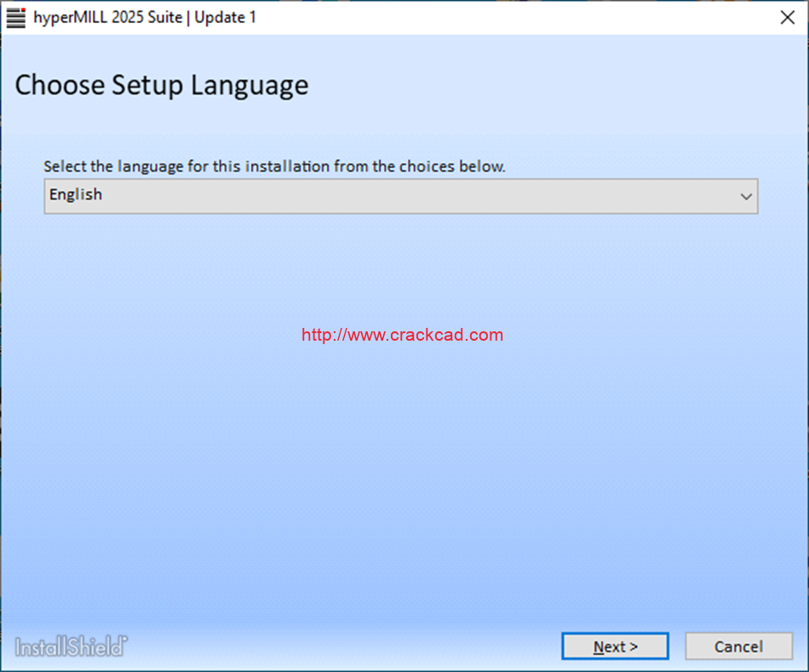Cancel the installation
809x672 pixels.
coord(737,646)
